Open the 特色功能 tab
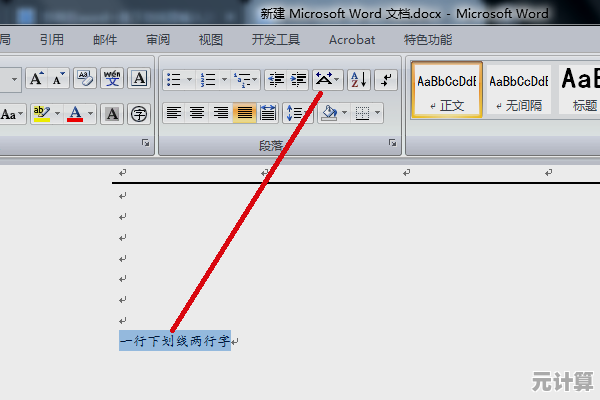Viewport: 600px width, 400px height. [428, 40]
